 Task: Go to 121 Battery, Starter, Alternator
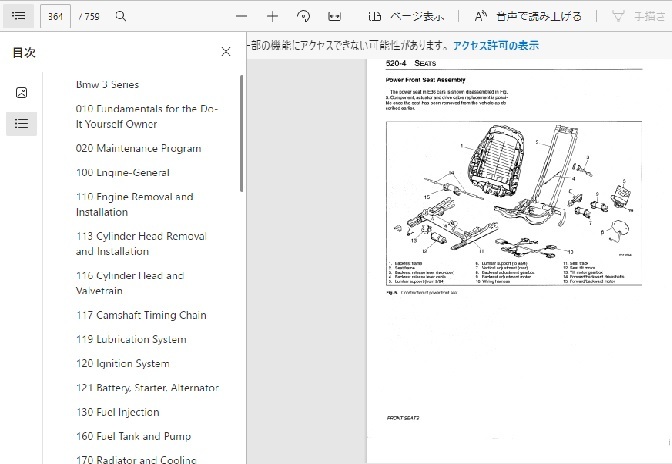[147, 388]
